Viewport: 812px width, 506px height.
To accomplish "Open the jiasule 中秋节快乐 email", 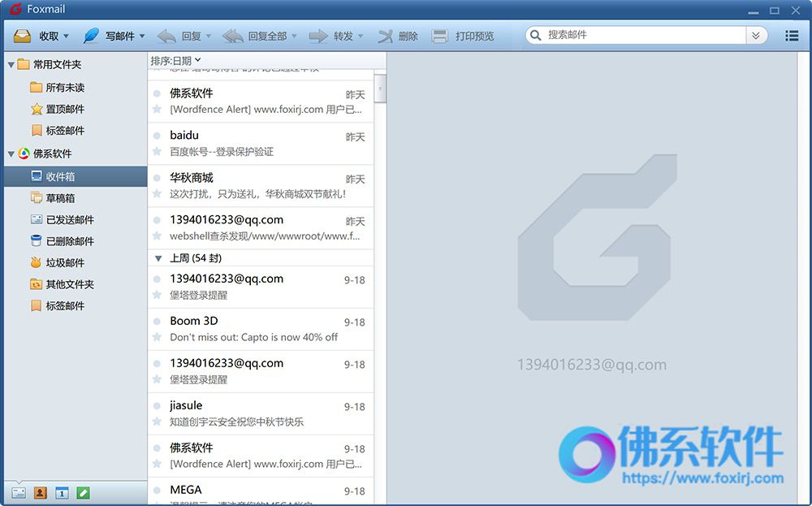I will (x=261, y=413).
